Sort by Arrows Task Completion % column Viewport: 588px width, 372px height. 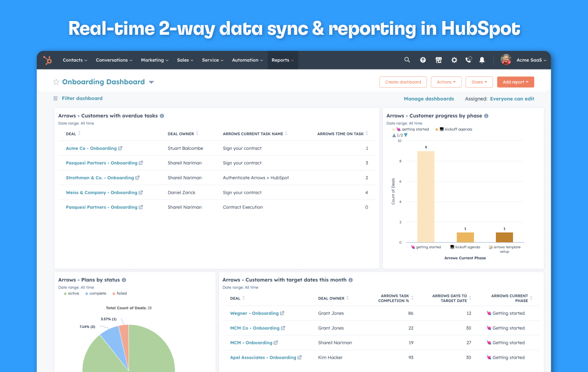click(x=412, y=298)
